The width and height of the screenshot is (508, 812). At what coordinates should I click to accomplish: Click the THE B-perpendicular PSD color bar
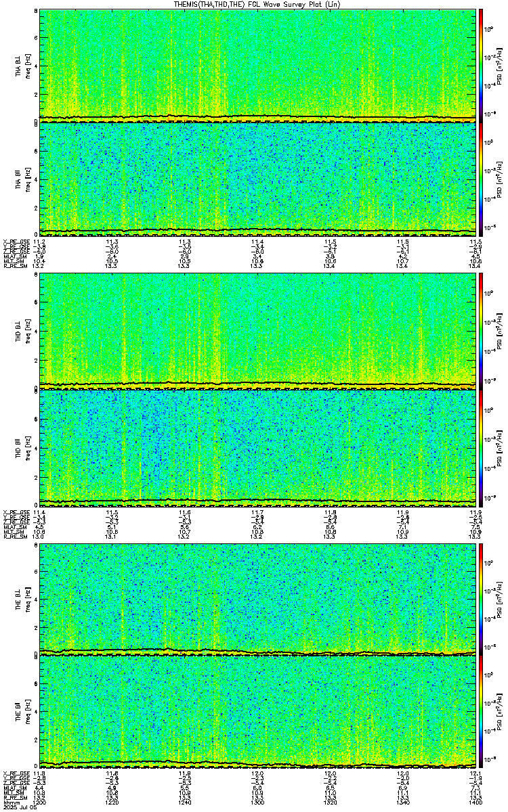481,599
